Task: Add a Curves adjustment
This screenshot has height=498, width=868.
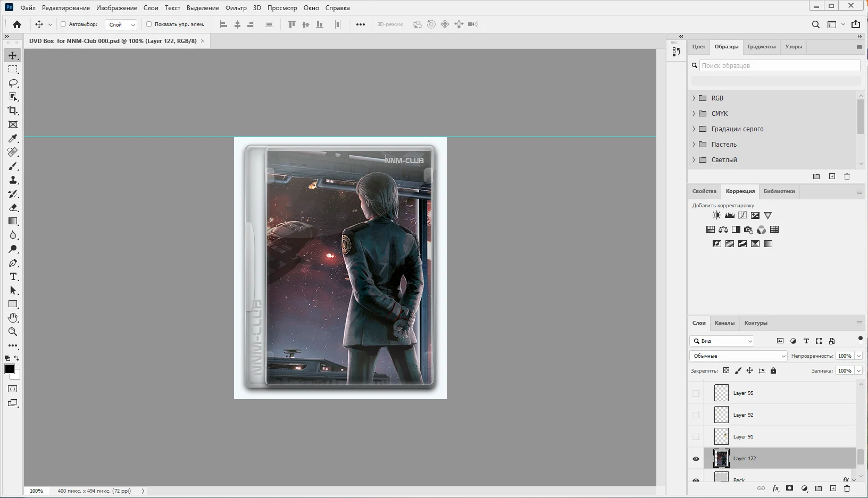Action: click(742, 215)
